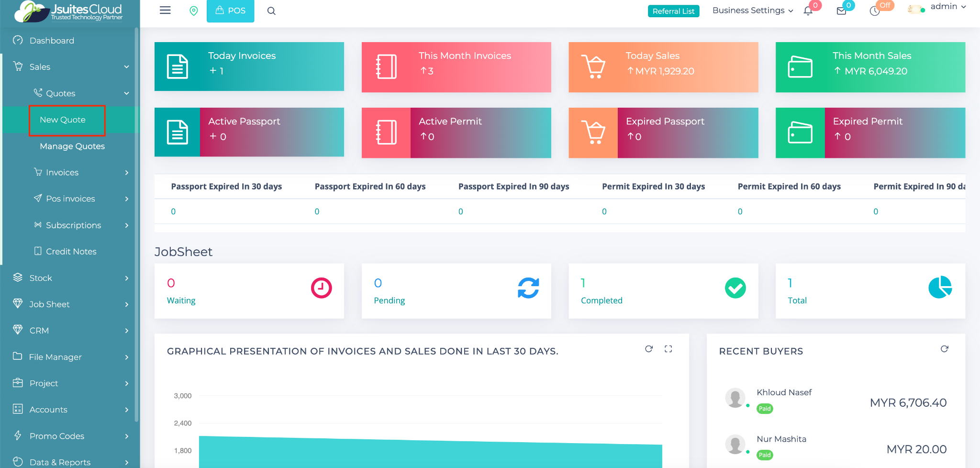Click the hamburger menu icon

[x=165, y=11]
